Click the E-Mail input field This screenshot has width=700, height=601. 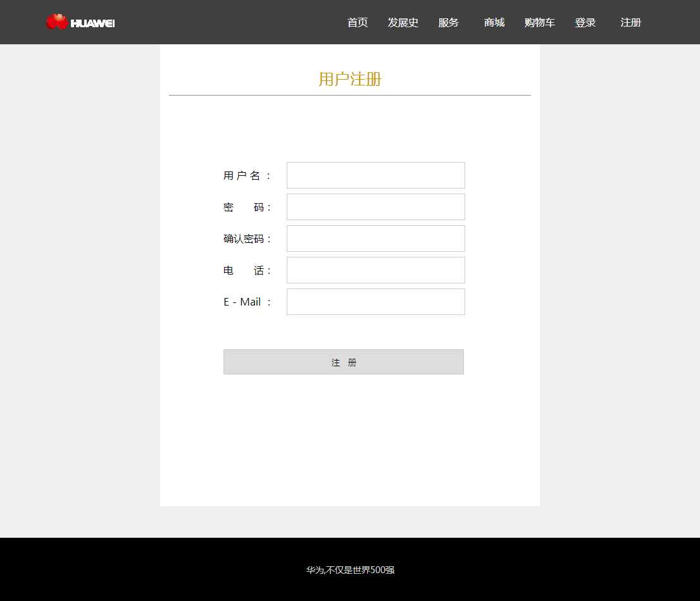click(x=376, y=302)
